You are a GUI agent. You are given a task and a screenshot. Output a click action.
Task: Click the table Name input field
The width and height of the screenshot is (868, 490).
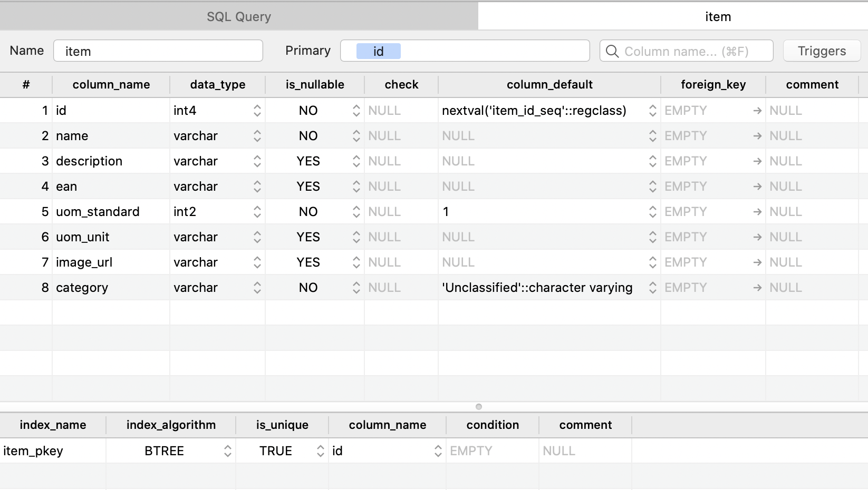pos(158,51)
